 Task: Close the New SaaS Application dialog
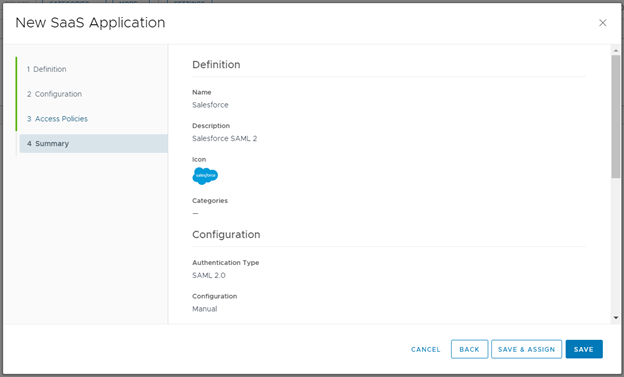pyautogui.click(x=603, y=23)
